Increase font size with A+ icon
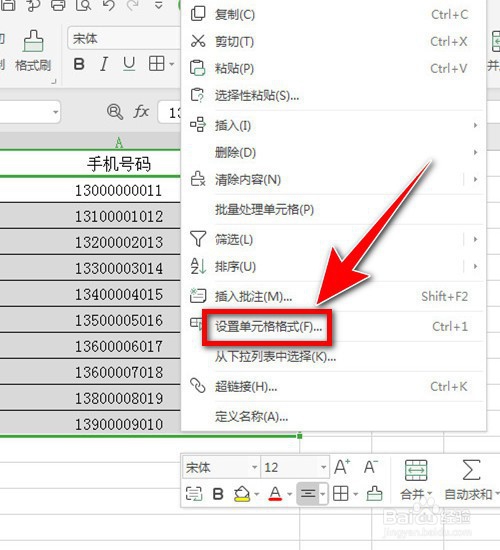The height and width of the screenshot is (550, 500). coord(342,467)
